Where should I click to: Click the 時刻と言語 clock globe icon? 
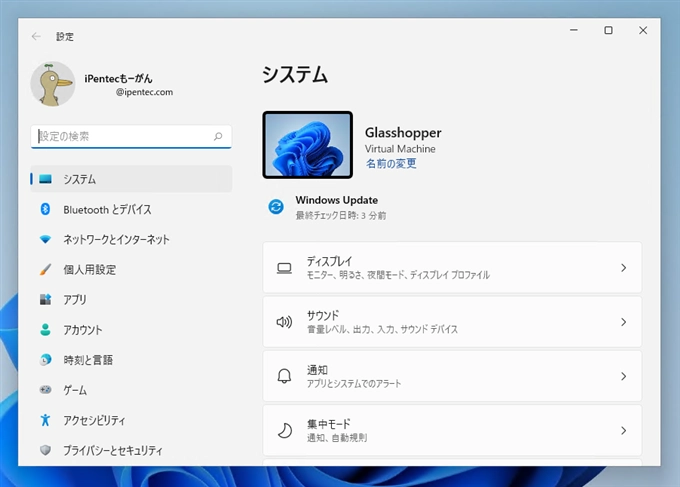point(45,360)
